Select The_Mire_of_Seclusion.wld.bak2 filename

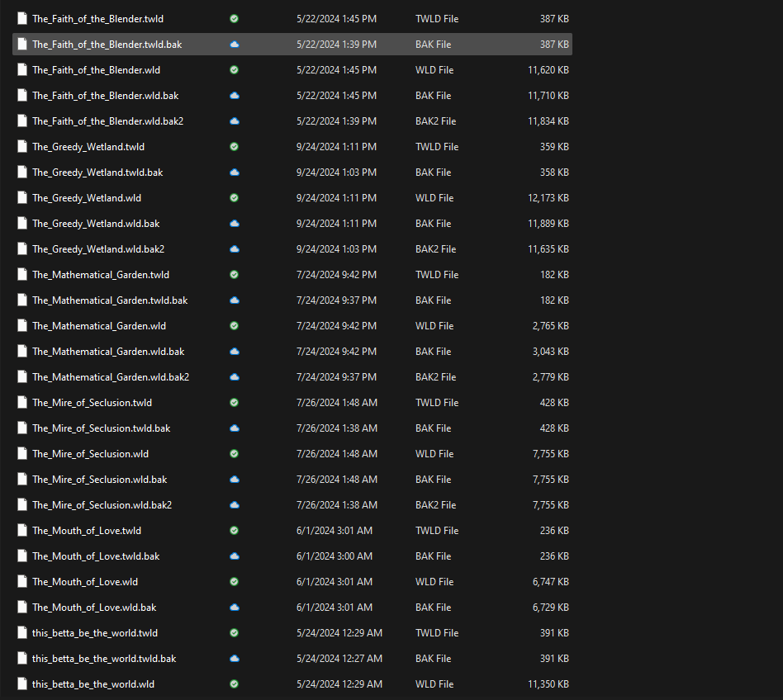click(x=102, y=505)
